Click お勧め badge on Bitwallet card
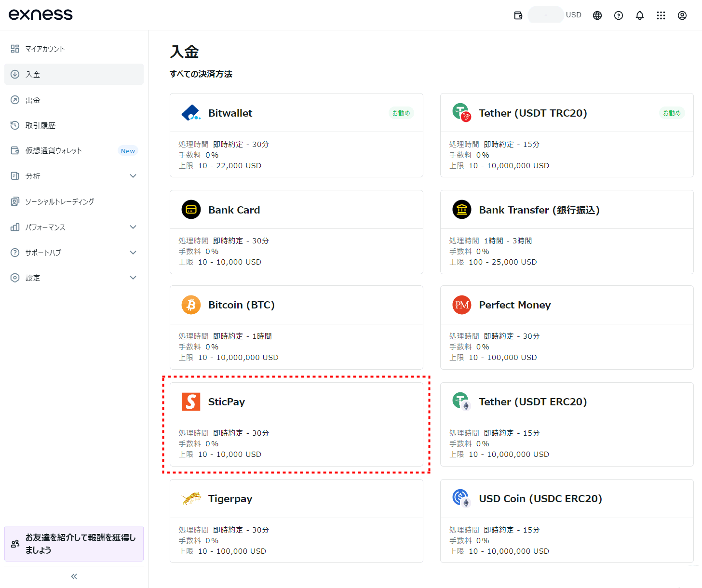This screenshot has width=702, height=588. click(x=401, y=113)
